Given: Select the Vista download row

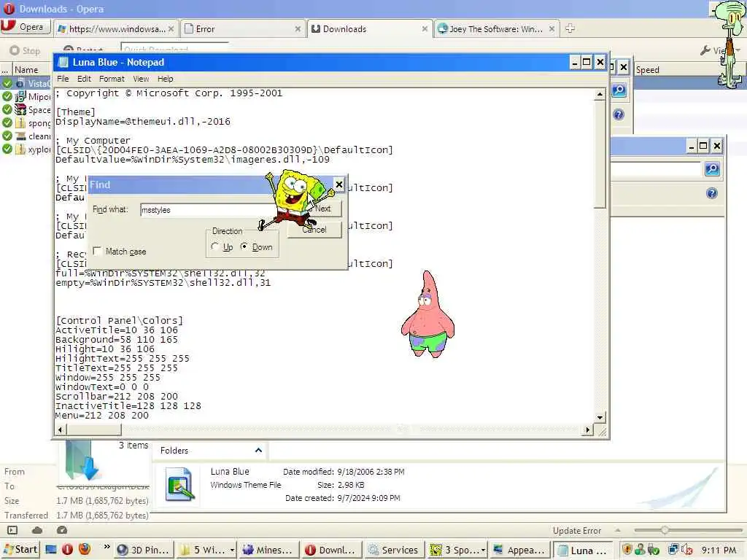Looking at the screenshot, I should coord(27,83).
